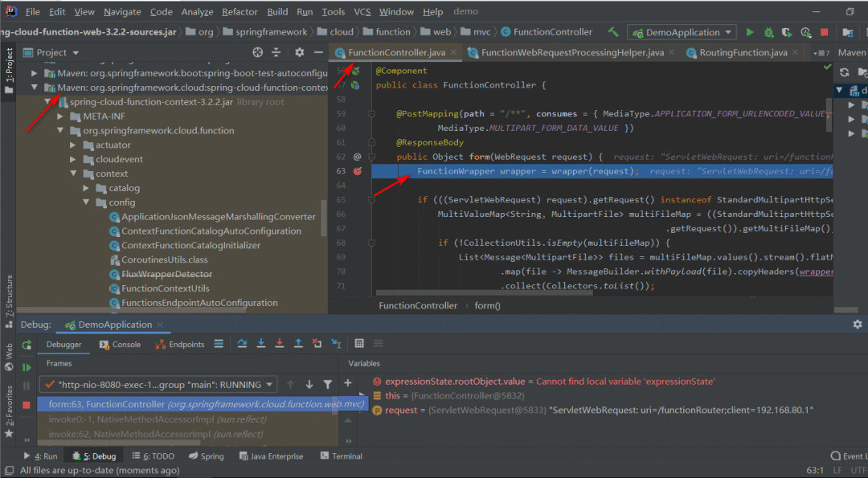Reimport Maven projects with the refresh icon

point(844,72)
